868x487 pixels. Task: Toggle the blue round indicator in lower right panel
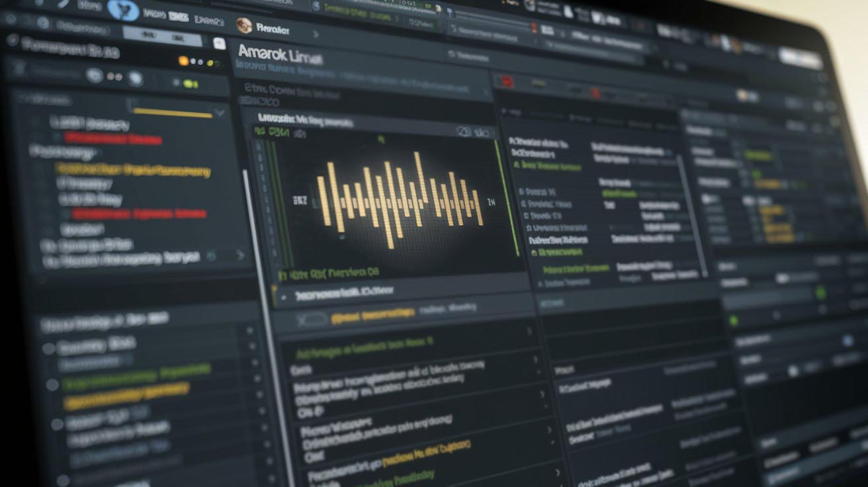[847, 340]
